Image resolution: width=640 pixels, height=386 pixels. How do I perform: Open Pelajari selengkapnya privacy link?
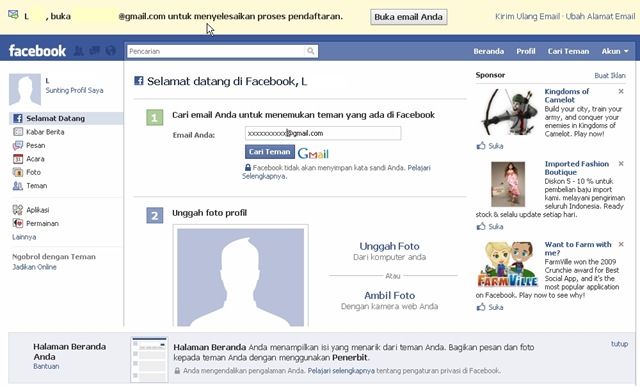pos(341,371)
